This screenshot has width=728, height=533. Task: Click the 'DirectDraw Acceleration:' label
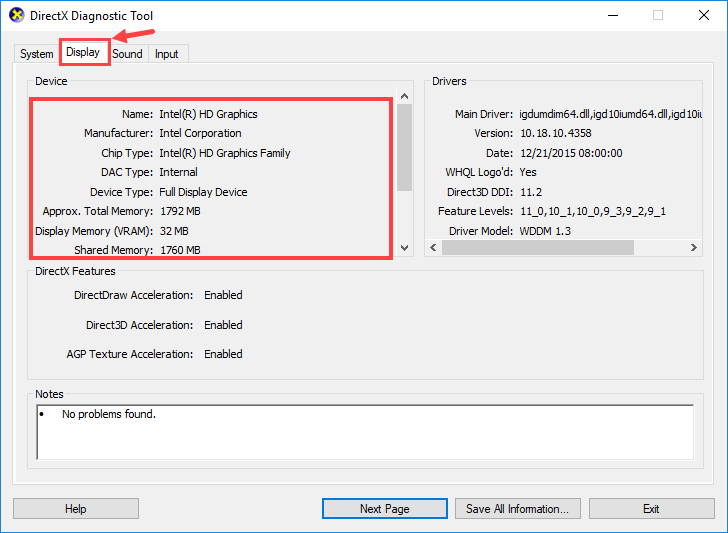pyautogui.click(x=133, y=295)
